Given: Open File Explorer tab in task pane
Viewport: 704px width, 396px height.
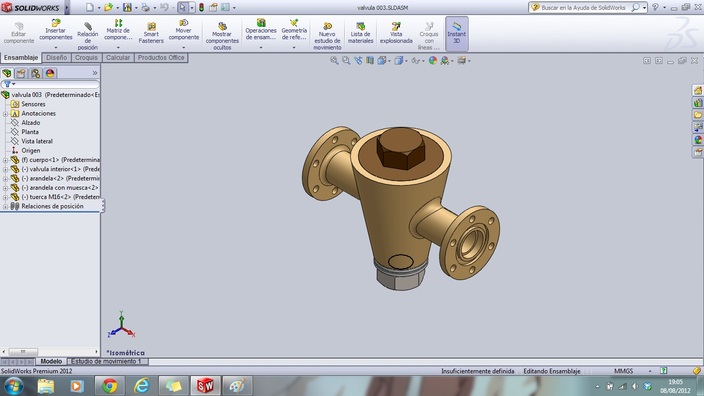Looking at the screenshot, I should 698,115.
